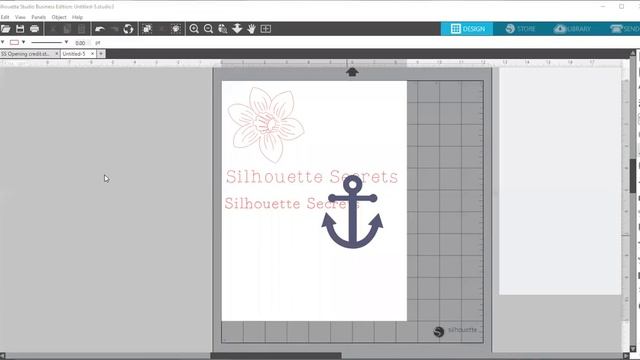Redo the undone action
Viewport: 640px width, 360px height.
[114, 29]
